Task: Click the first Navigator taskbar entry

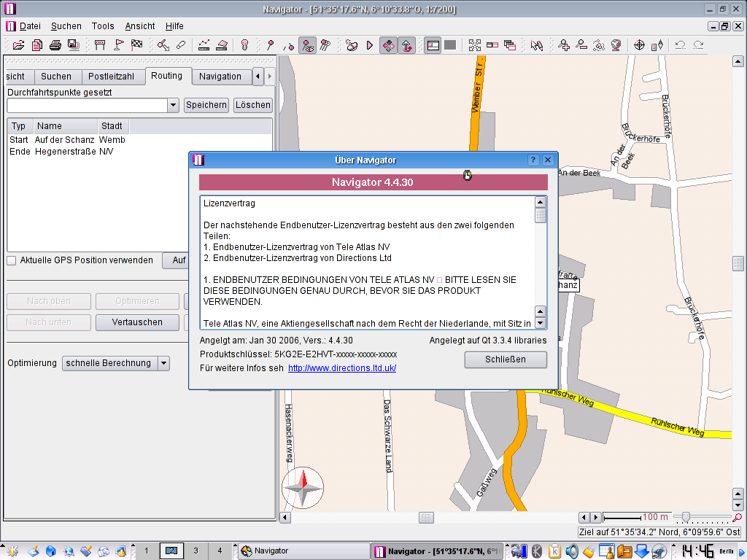Action: (x=304, y=551)
